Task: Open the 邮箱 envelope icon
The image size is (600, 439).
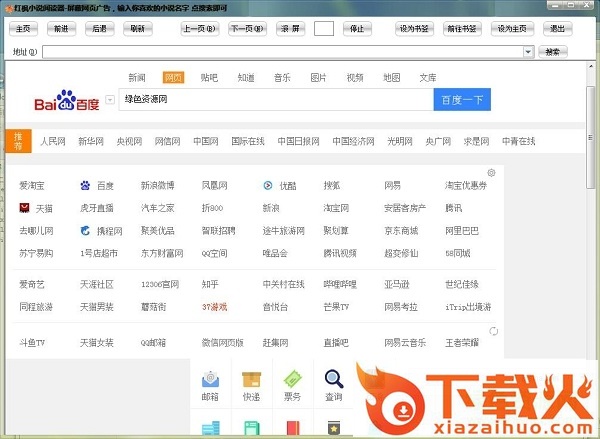Action: tap(210, 379)
